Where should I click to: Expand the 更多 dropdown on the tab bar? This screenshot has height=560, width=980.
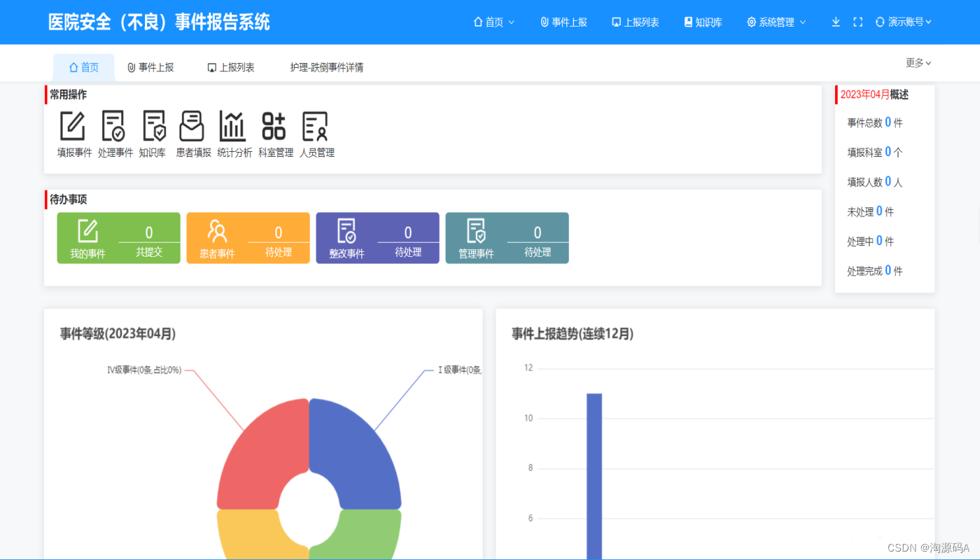917,62
